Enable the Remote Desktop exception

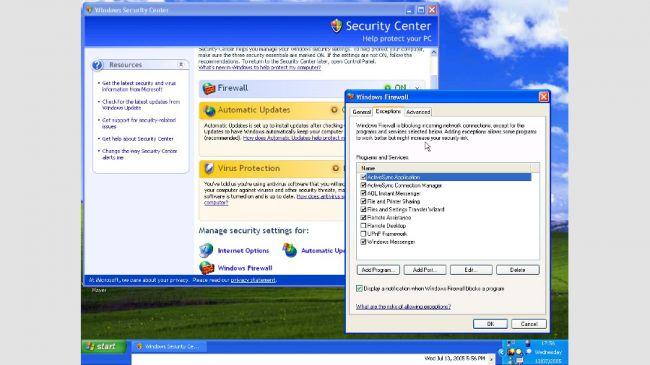click(x=363, y=226)
